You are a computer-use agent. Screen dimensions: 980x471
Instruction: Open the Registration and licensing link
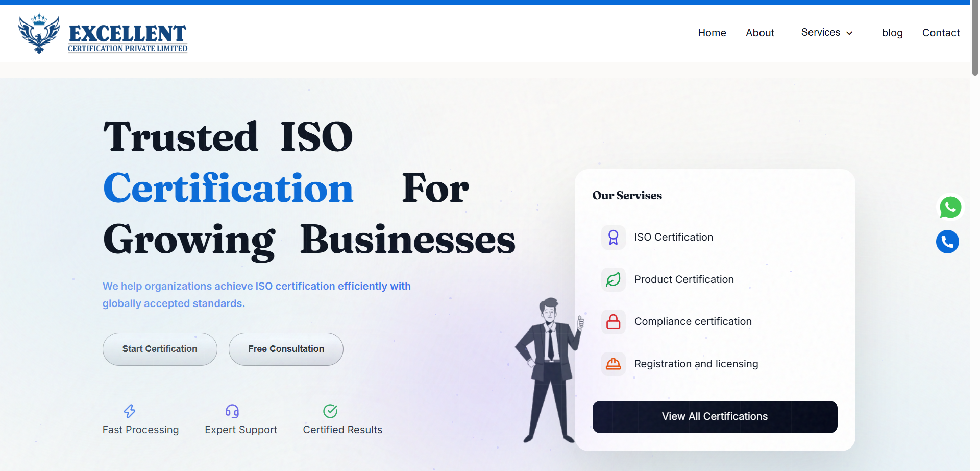point(696,364)
